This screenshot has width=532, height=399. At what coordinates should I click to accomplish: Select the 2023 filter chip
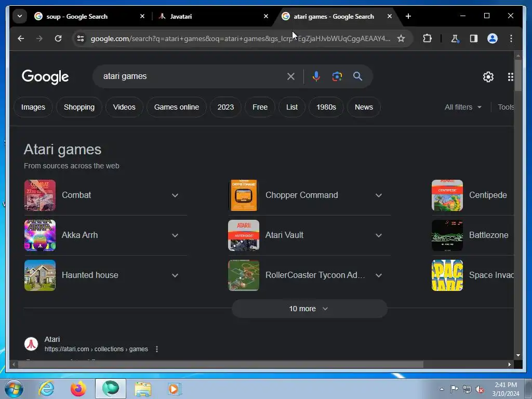point(225,107)
